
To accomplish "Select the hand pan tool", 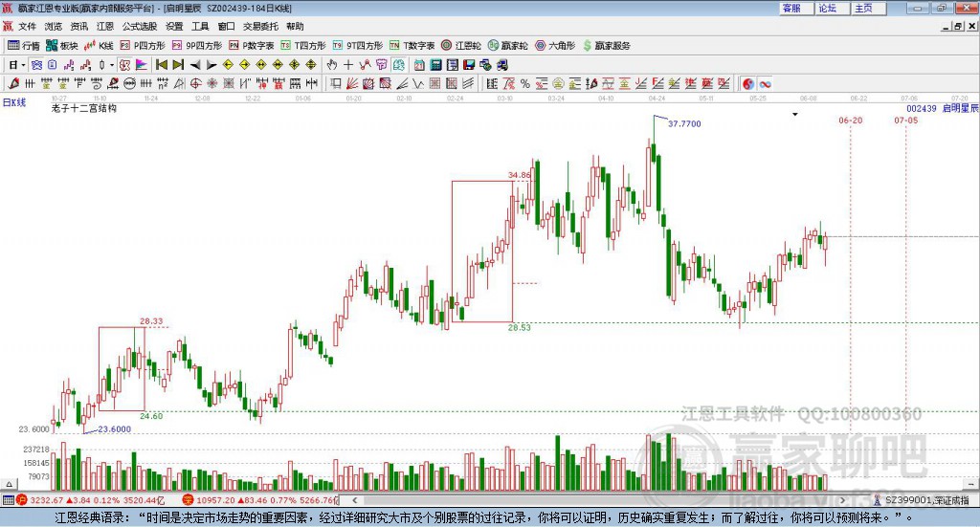I will [x=331, y=65].
